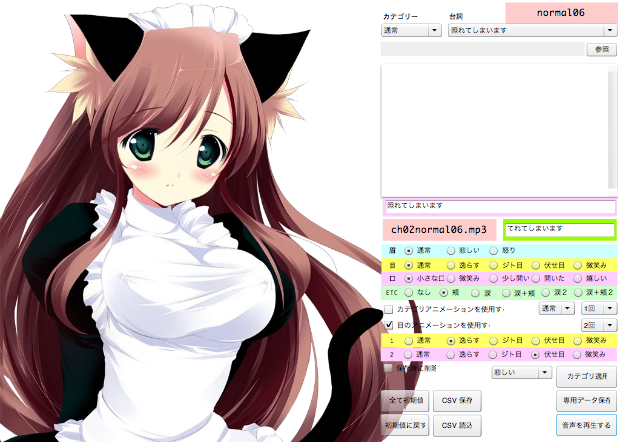The image size is (618, 442).
Task: Select 逸らす in the 目 eye row
Action: point(451,265)
